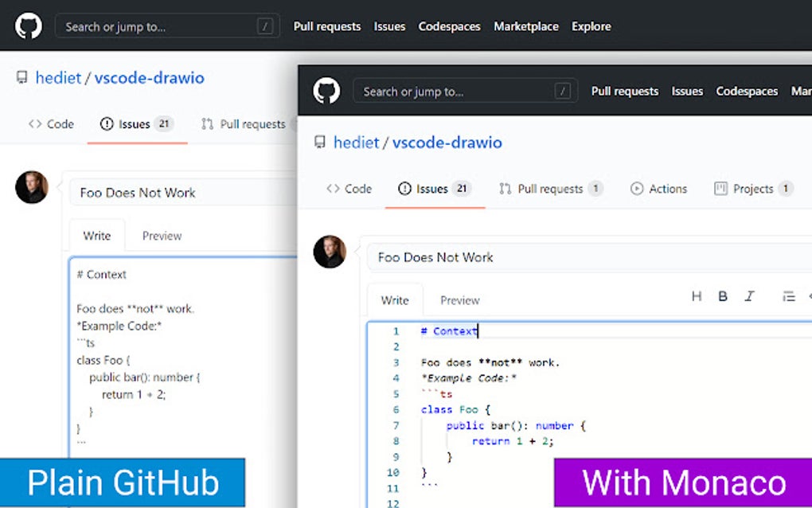
Task: Switch to the Preview tab
Action: [459, 300]
